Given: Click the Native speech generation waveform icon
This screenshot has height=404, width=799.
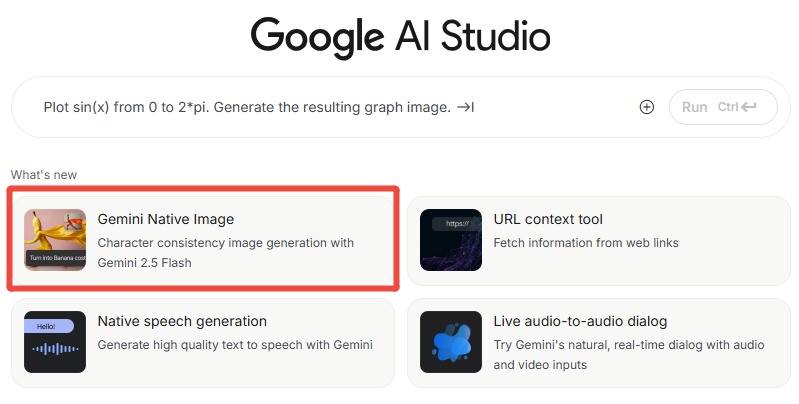Looking at the screenshot, I should pyautogui.click(x=54, y=342).
